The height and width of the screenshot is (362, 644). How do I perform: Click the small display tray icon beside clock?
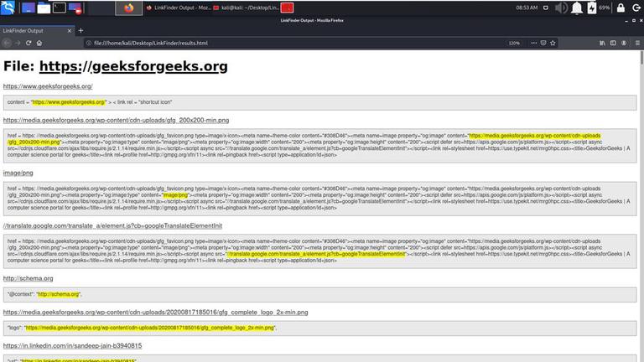545,8
